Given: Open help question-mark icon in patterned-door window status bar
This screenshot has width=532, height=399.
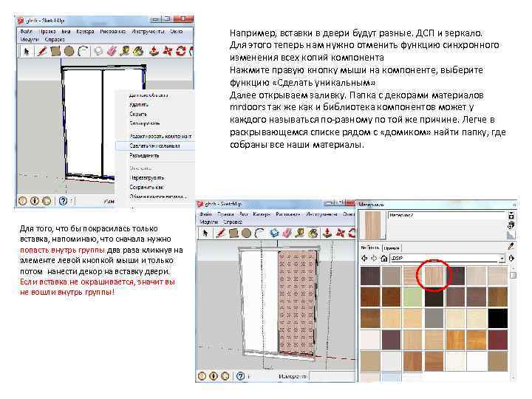Looking at the screenshot, I should click(241, 376).
